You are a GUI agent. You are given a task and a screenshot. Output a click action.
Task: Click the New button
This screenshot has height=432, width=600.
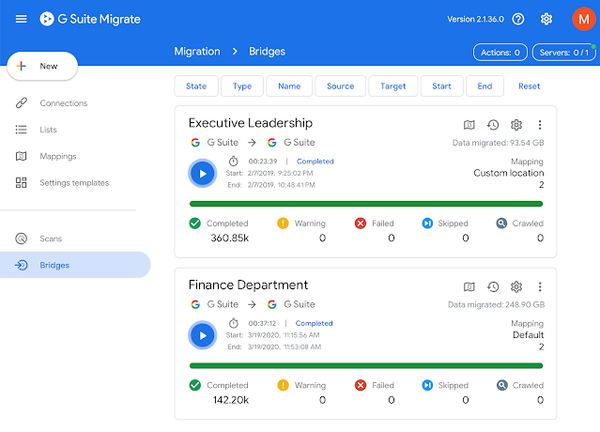42,66
